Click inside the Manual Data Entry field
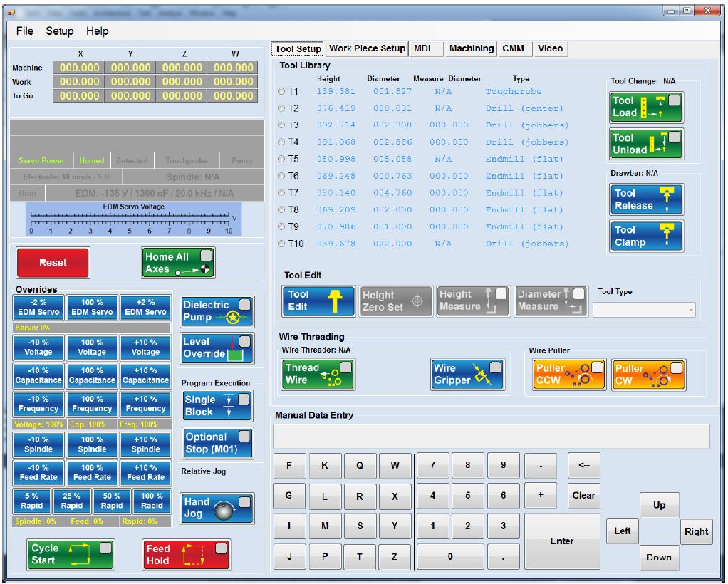Screen dimensions: 728x584 (x=489, y=436)
